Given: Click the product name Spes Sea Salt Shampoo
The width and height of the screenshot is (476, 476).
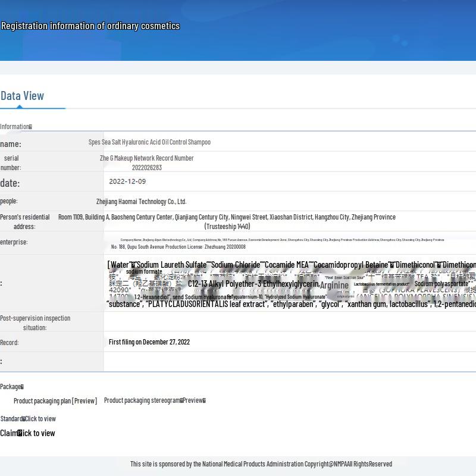Looking at the screenshot, I should (149, 142).
